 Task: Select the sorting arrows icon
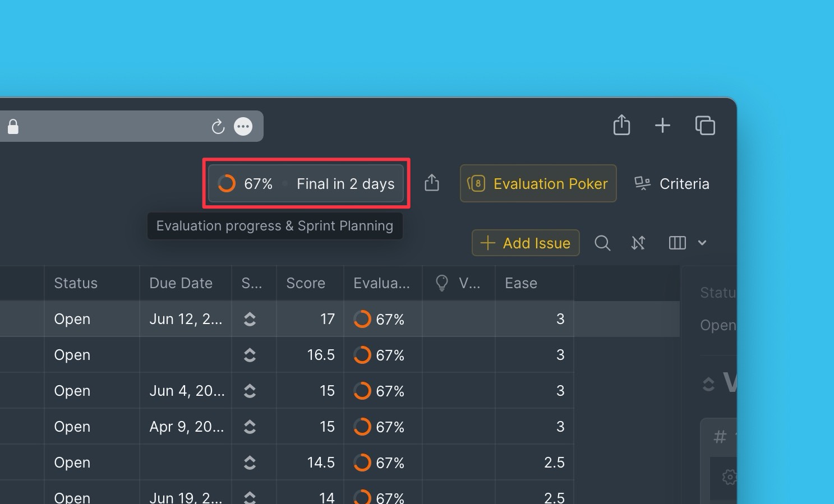point(638,243)
